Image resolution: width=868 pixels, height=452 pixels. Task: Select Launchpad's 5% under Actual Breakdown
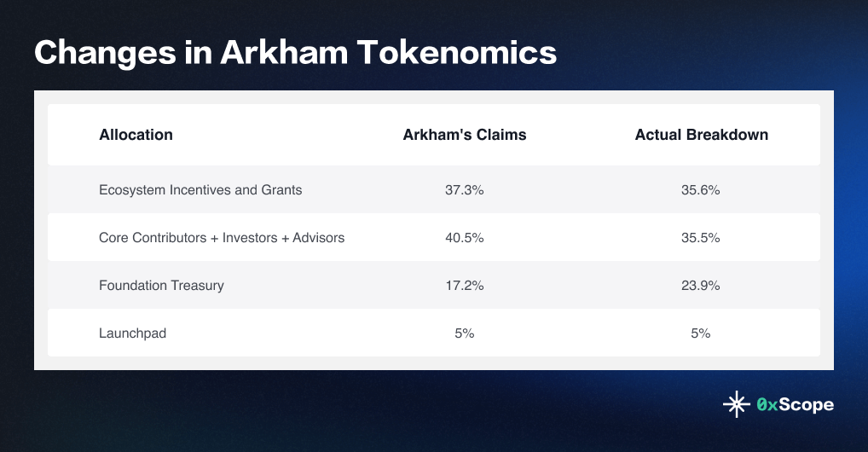tap(701, 333)
